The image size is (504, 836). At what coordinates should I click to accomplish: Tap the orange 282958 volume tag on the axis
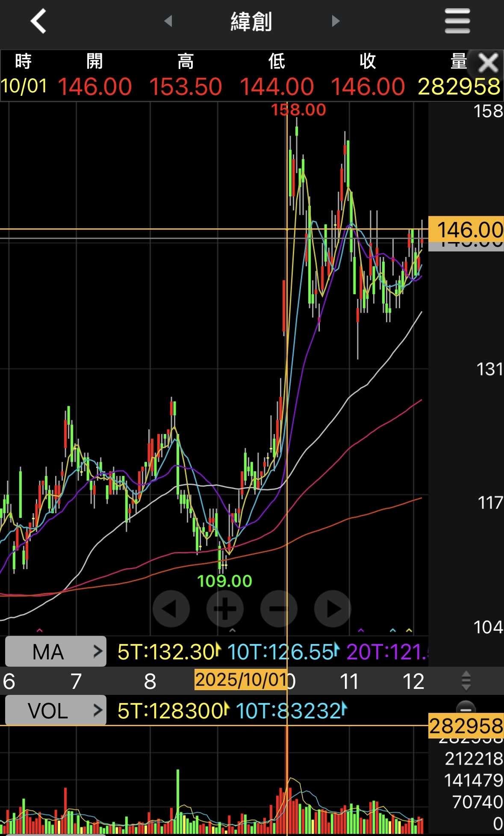point(466,726)
